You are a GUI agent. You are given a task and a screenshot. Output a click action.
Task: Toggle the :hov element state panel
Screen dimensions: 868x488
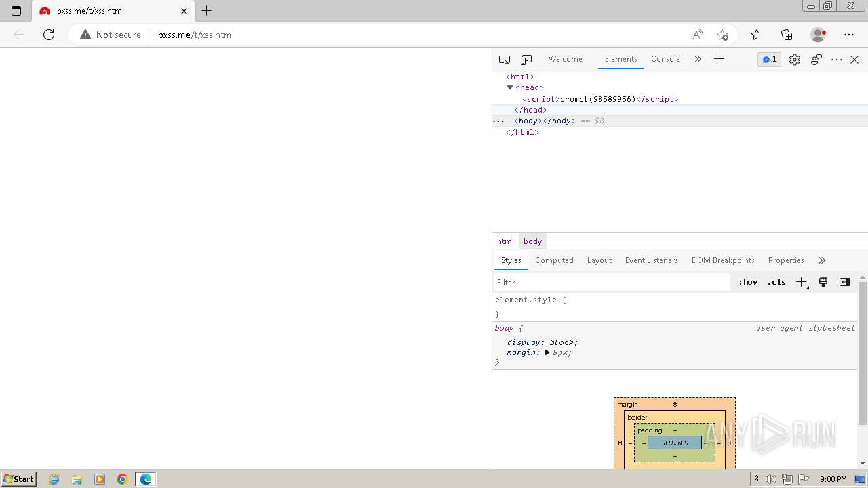point(748,283)
